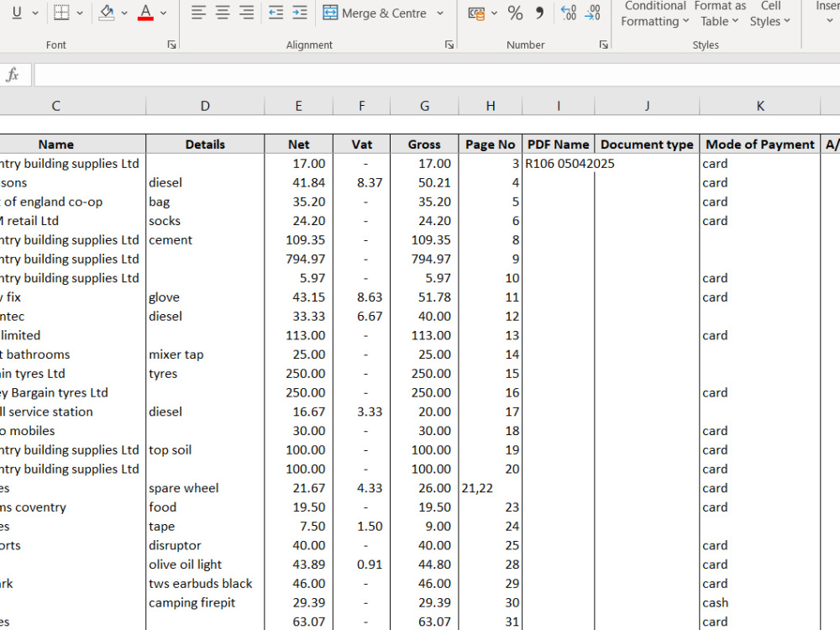Select the 'Page No' header cell

click(491, 144)
